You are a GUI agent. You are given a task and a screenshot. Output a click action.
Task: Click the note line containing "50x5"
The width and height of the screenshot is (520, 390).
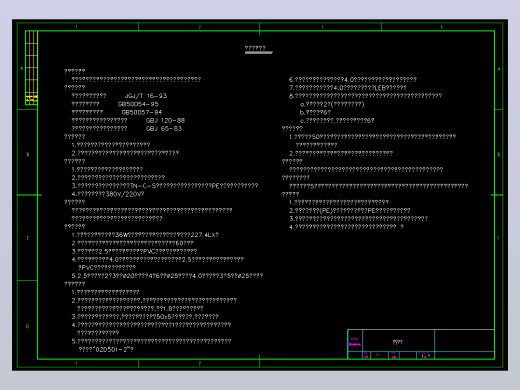tap(145, 317)
